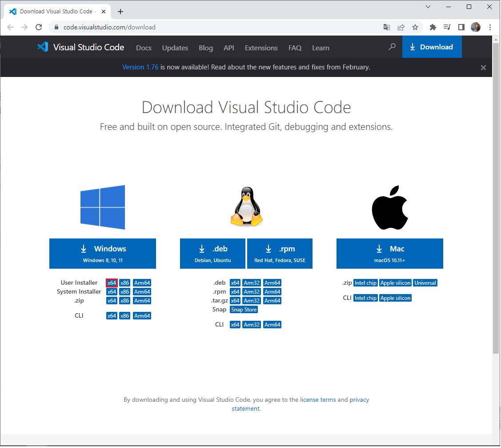Download the Windows installer big button
Image resolution: width=501 pixels, height=448 pixels.
103,254
